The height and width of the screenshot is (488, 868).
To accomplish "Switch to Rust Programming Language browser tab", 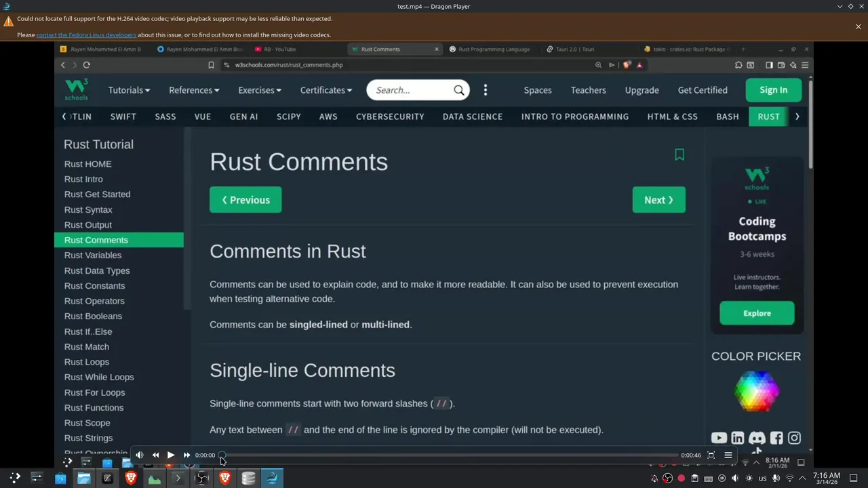I will coord(490,49).
